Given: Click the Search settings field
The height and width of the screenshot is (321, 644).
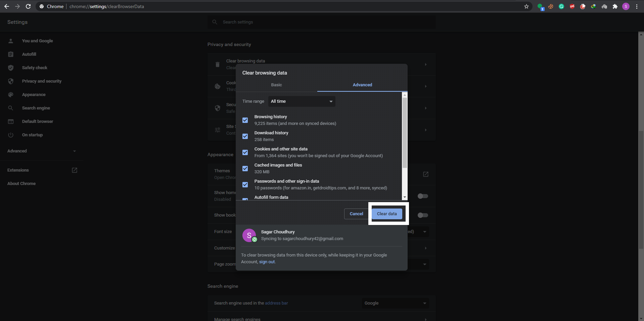Looking at the screenshot, I should click(x=321, y=22).
